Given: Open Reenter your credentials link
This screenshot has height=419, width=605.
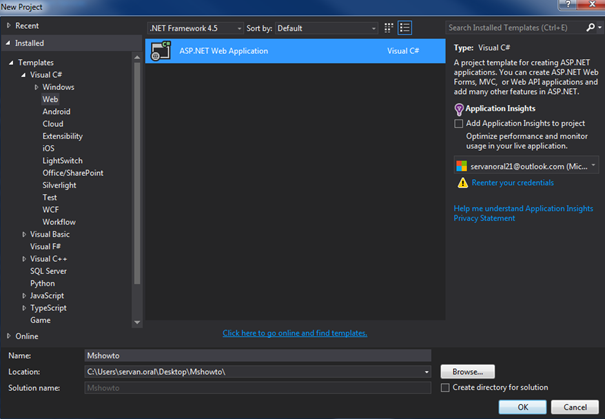Looking at the screenshot, I should pos(512,182).
